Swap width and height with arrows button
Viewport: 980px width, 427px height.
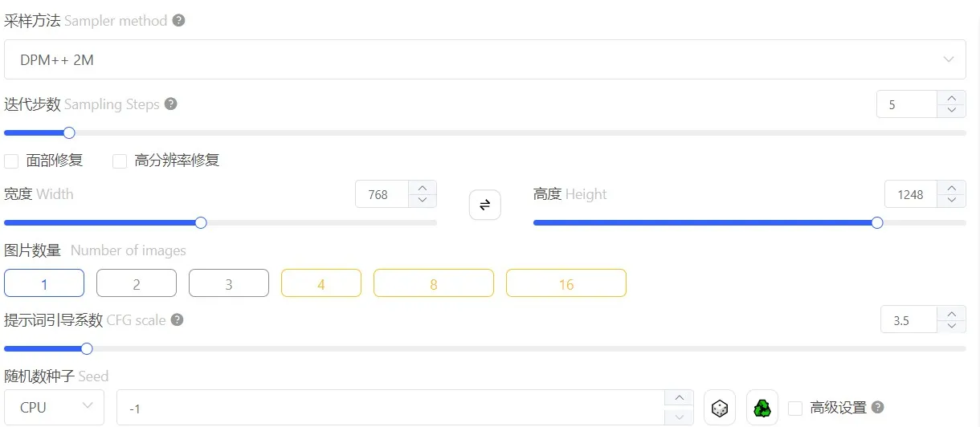(485, 205)
